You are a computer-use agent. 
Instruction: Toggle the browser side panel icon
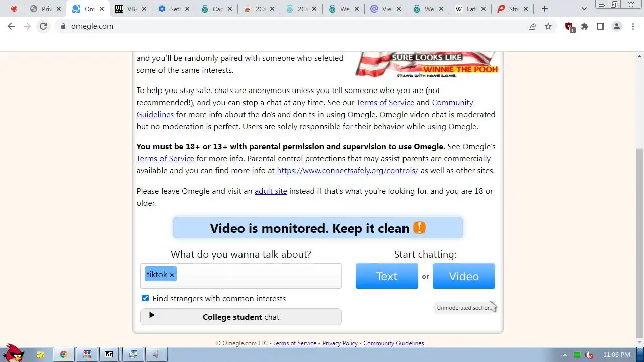tap(601, 26)
